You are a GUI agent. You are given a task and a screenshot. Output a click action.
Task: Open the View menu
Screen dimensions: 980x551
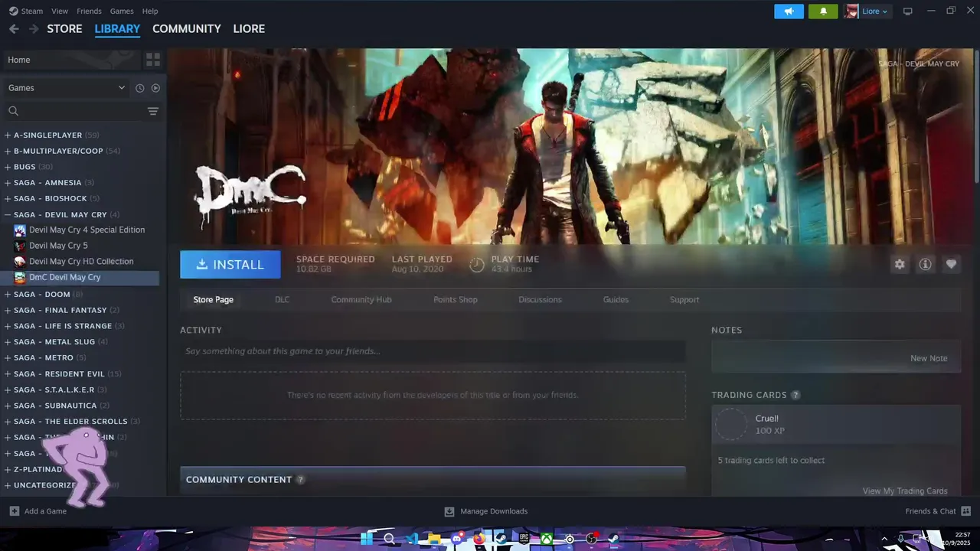[x=60, y=11]
